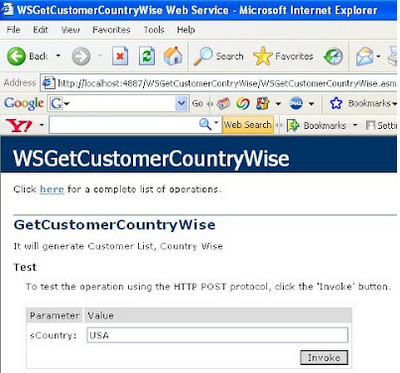Click the Google logo in toolbar
The image size is (400, 373).
click(x=24, y=104)
